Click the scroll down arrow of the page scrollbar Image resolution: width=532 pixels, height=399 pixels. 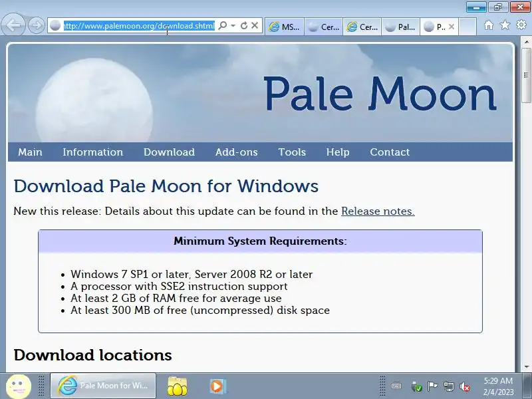527,367
